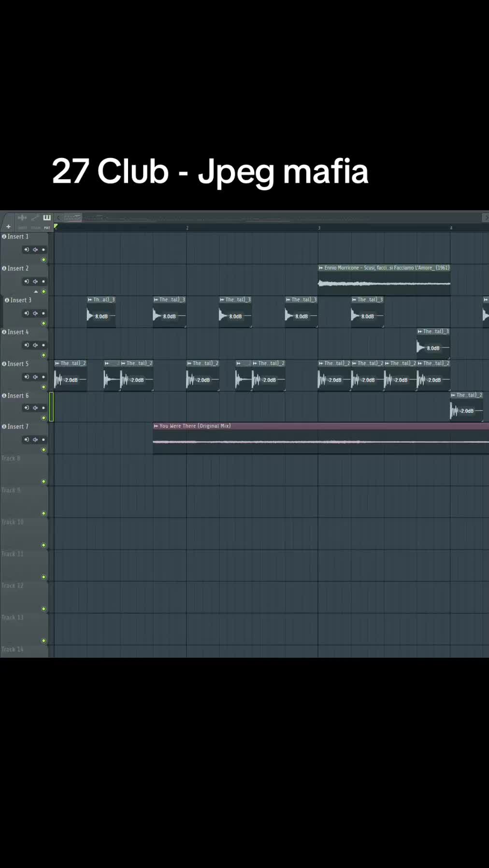The width and height of the screenshot is (489, 868).
Task: Click the audio input icon on Insert 2
Action: [27, 281]
